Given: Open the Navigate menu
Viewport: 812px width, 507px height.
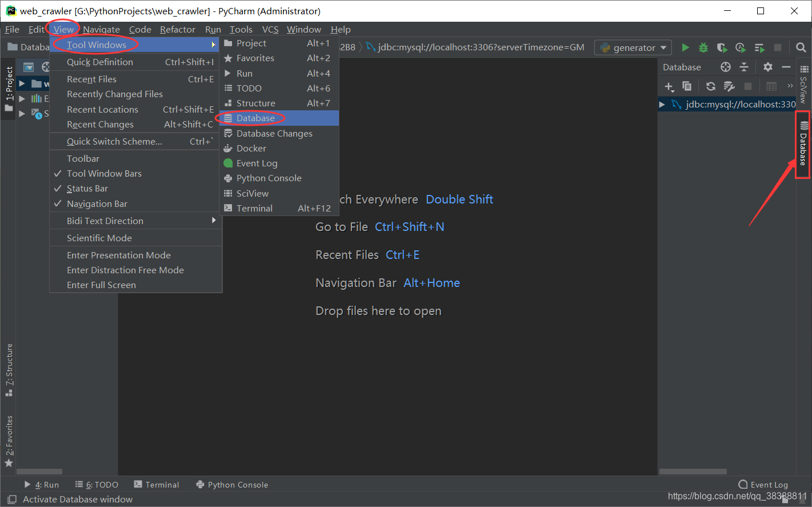Looking at the screenshot, I should pyautogui.click(x=101, y=29).
